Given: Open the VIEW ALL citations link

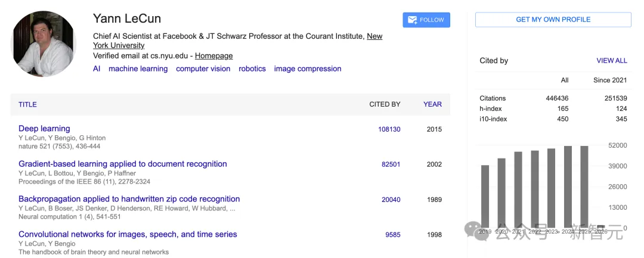Looking at the screenshot, I should (x=612, y=61).
